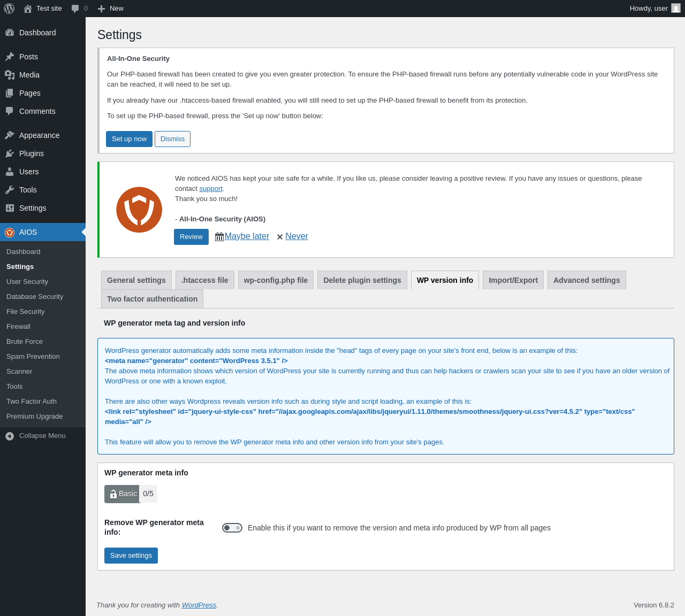
Task: Click the Pages icon in sidebar
Action: pyautogui.click(x=10, y=93)
